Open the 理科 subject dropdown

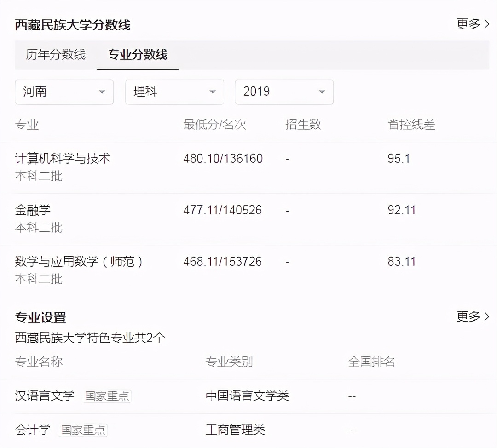click(x=174, y=92)
